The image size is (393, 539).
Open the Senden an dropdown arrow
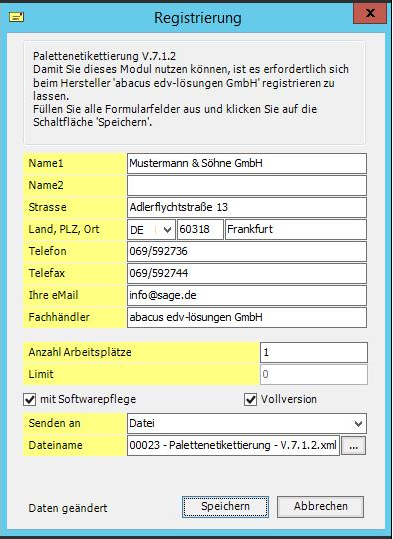click(358, 424)
